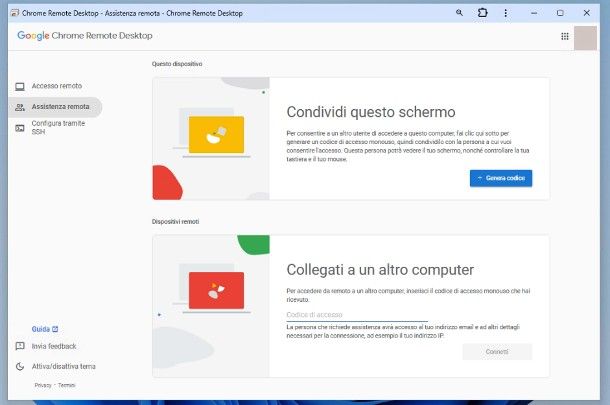This screenshot has height=405, width=610.
Task: Click the yellow screen sharing illustration
Action: tap(216, 135)
